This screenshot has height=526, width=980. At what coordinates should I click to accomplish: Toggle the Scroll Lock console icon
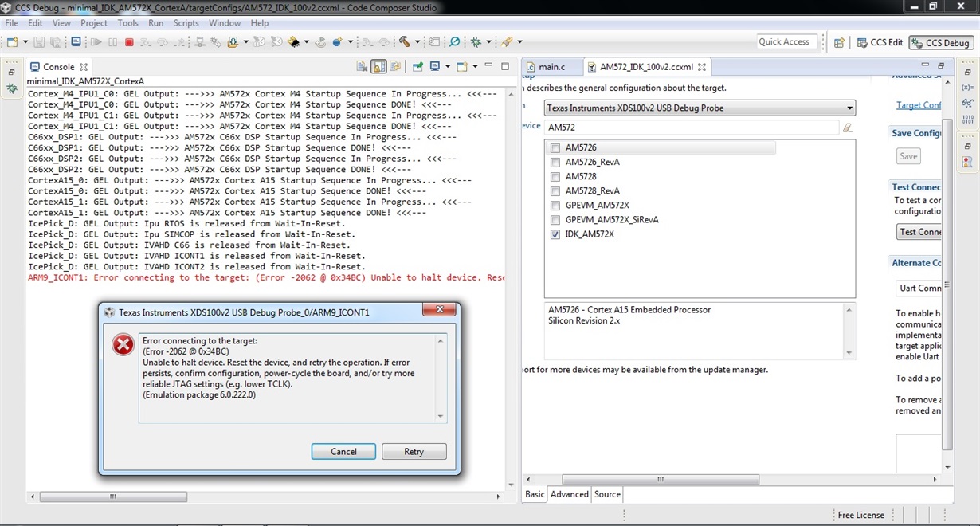tap(379, 67)
